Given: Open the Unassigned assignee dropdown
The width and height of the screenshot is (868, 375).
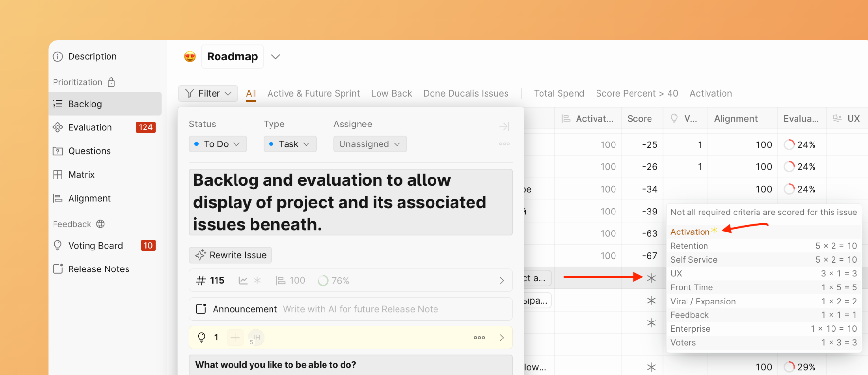Looking at the screenshot, I should (x=370, y=144).
